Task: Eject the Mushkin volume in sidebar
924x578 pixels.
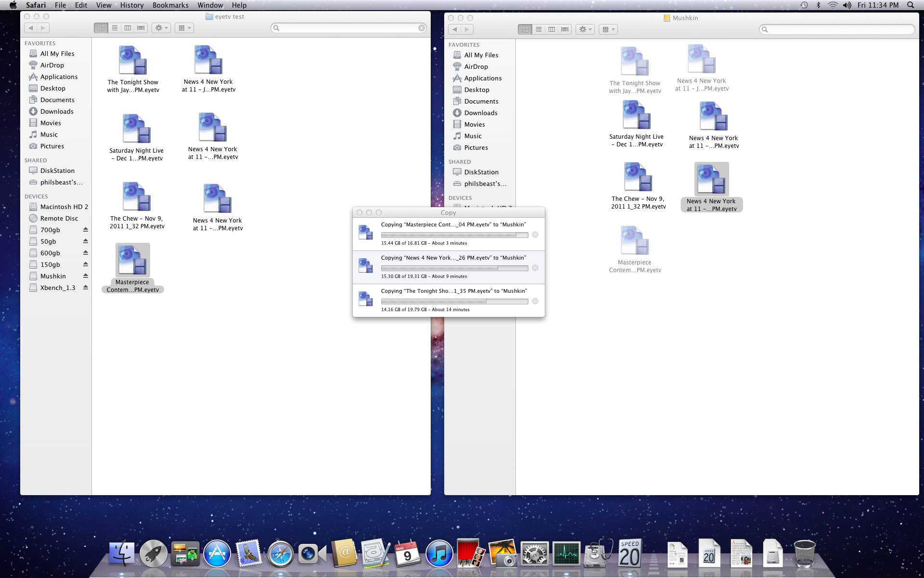Action: (86, 276)
